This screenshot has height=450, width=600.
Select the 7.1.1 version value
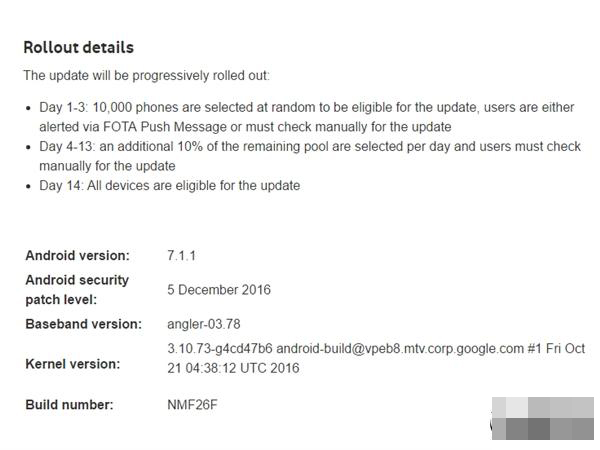click(181, 256)
